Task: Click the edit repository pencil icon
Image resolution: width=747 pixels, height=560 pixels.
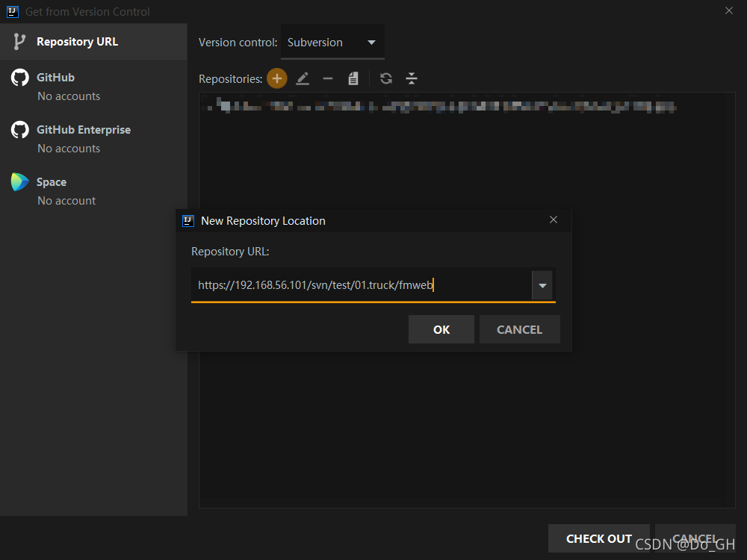Action: [303, 78]
